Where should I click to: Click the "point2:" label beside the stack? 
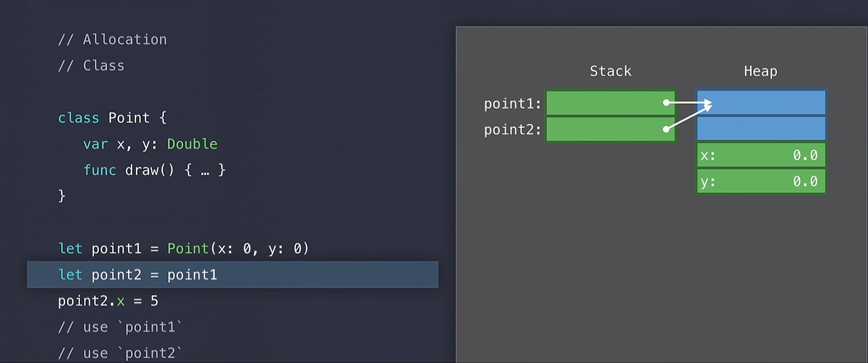(512, 129)
